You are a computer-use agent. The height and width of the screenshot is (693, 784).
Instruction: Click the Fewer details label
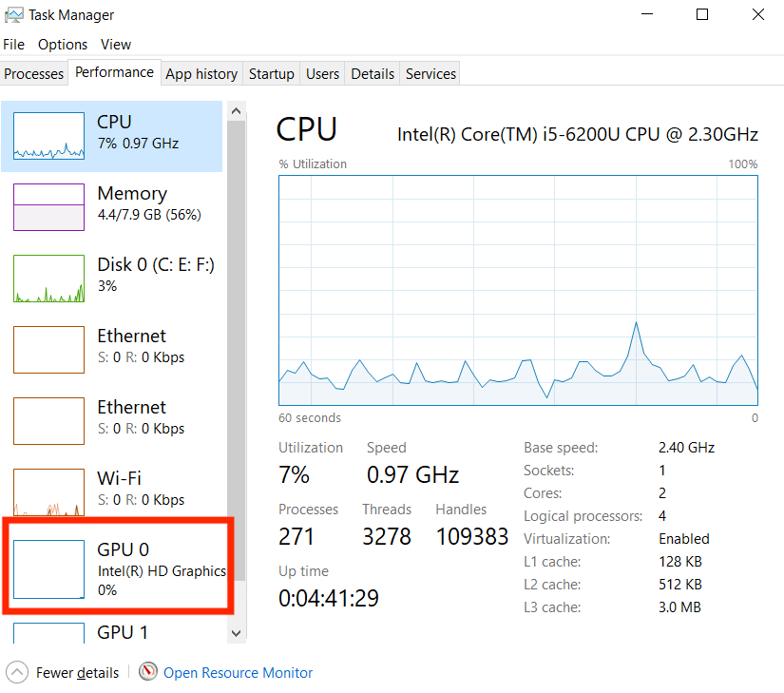pyautogui.click(x=78, y=673)
